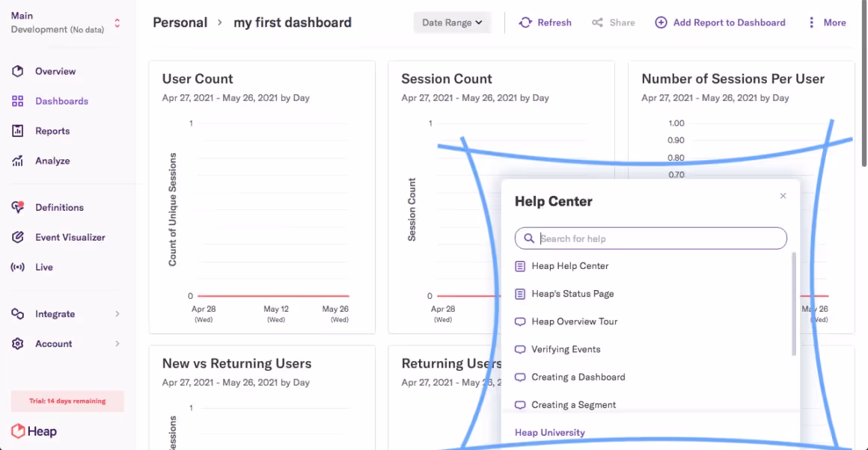Image resolution: width=868 pixels, height=450 pixels.
Task: Click the Account gear icon
Action: (18, 344)
